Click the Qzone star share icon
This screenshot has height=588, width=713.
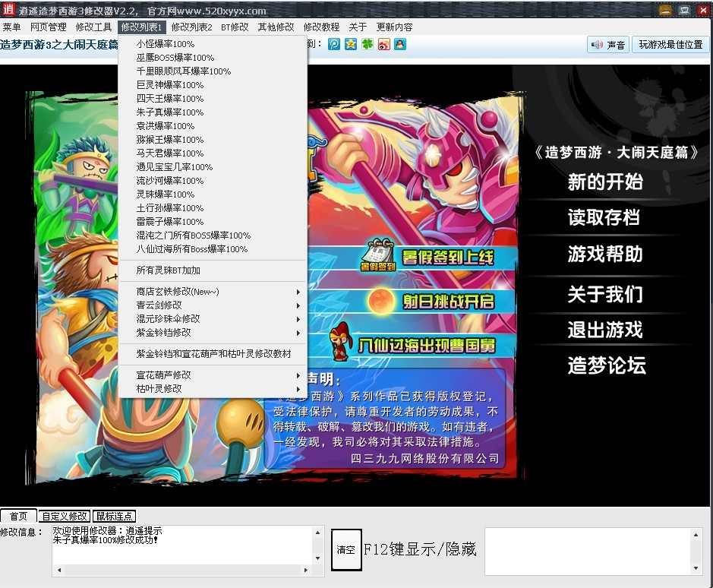[351, 44]
